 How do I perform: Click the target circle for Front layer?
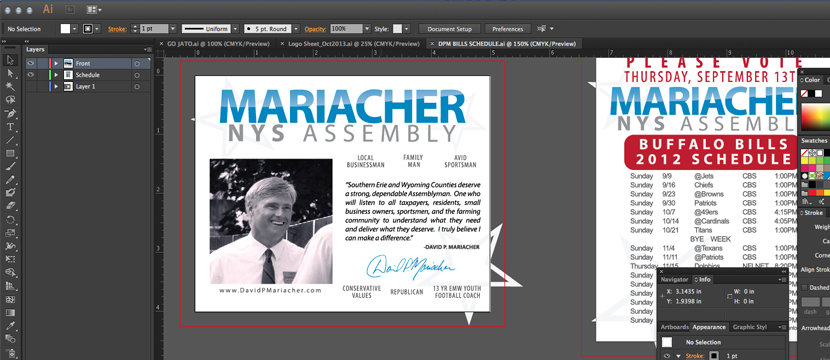(137, 64)
